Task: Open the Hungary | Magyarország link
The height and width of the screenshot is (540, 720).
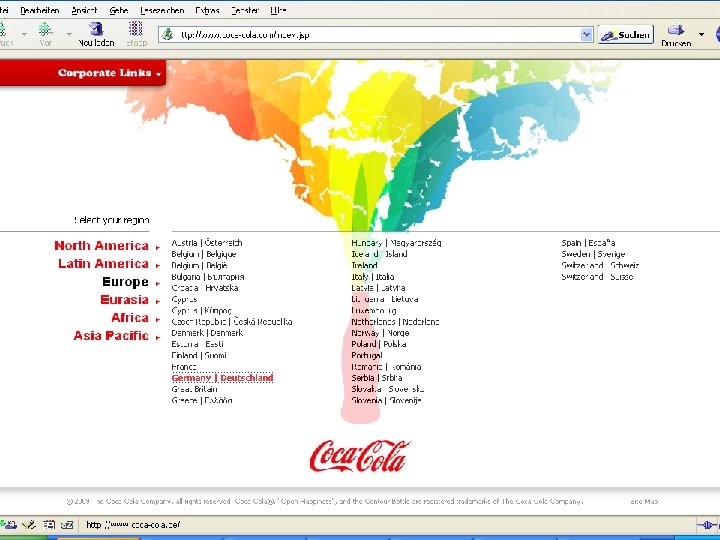Action: (396, 242)
